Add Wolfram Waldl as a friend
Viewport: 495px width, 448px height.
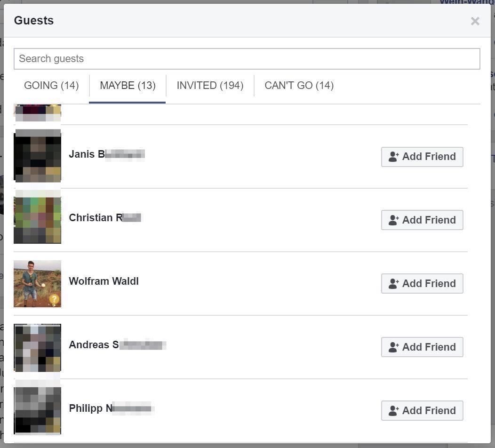click(422, 283)
